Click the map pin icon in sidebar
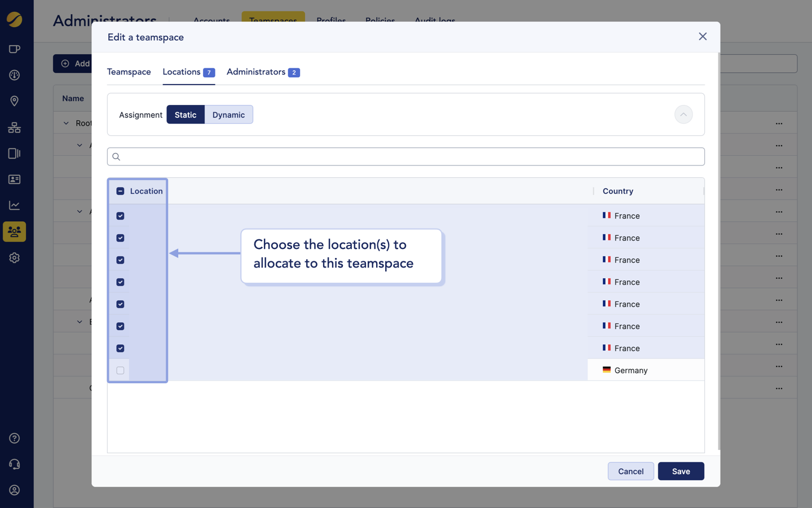812x508 pixels. point(15,101)
